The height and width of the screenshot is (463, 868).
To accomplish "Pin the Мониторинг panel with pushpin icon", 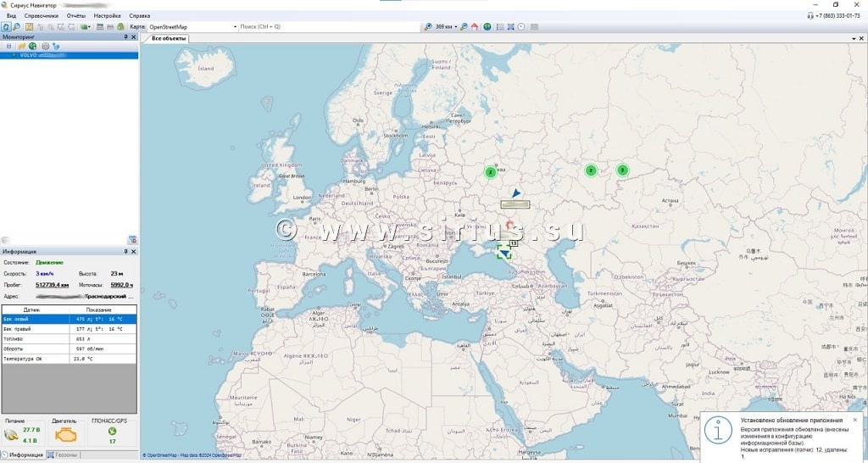I will [x=125, y=37].
